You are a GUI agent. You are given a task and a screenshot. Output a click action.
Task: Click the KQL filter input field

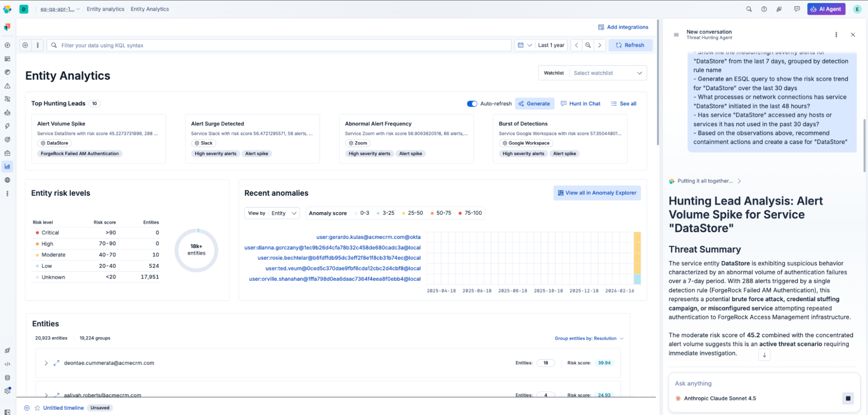point(279,45)
